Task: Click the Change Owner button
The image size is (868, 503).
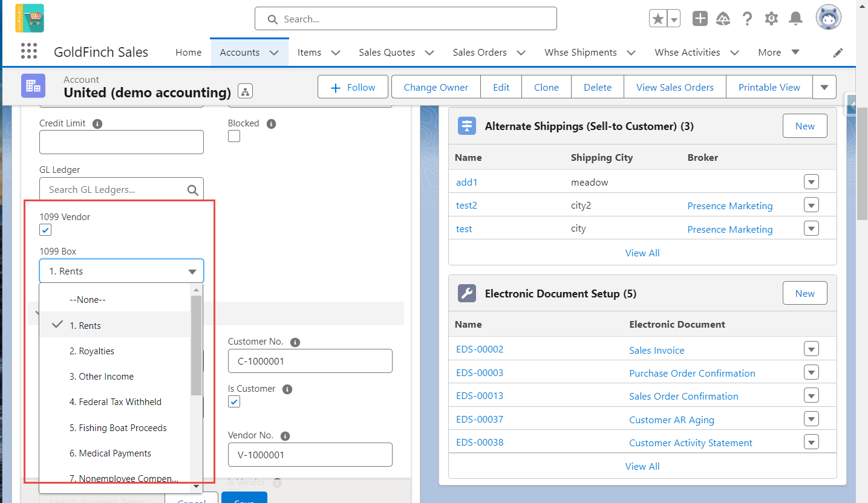Action: (x=436, y=87)
